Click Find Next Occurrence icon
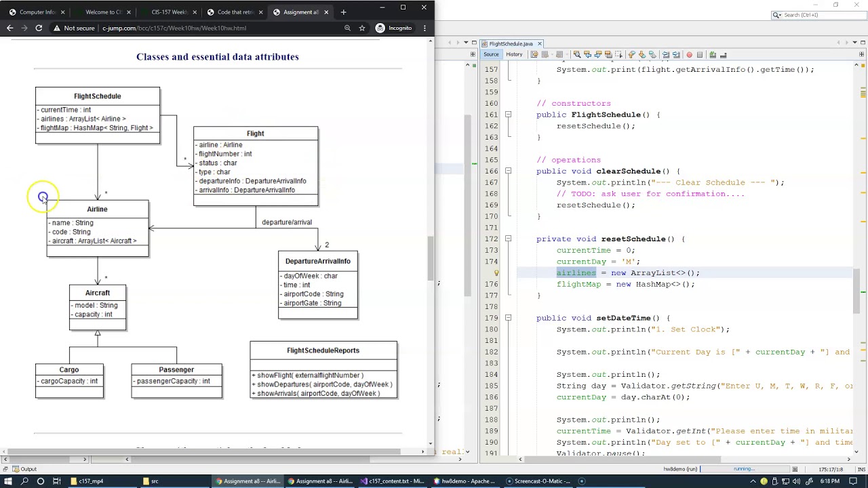The image size is (868, 488). [x=598, y=54]
